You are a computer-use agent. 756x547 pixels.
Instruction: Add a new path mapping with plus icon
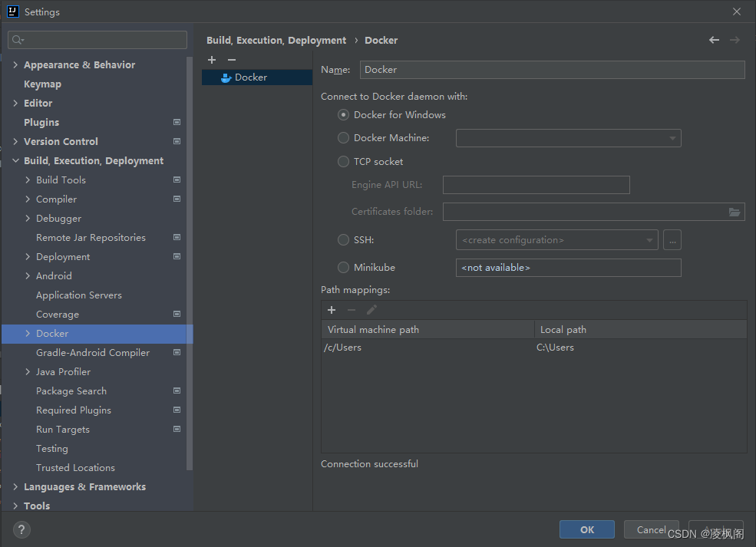click(x=332, y=310)
